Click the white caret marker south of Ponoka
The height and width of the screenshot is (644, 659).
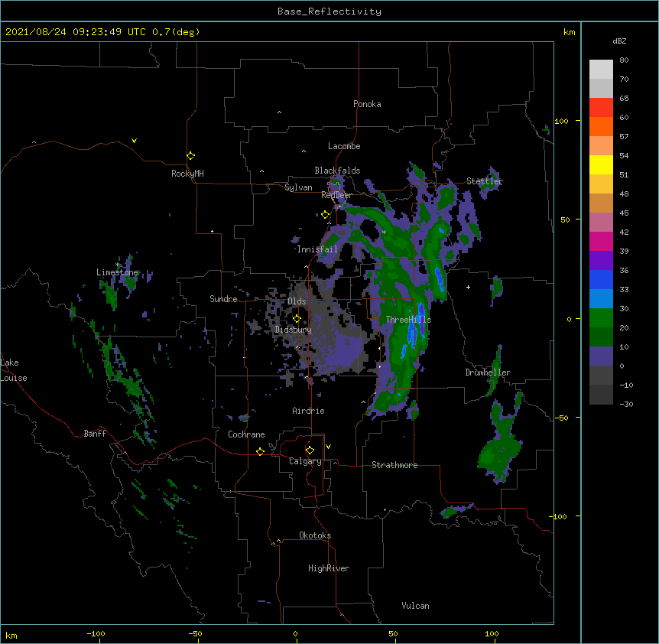point(279,112)
